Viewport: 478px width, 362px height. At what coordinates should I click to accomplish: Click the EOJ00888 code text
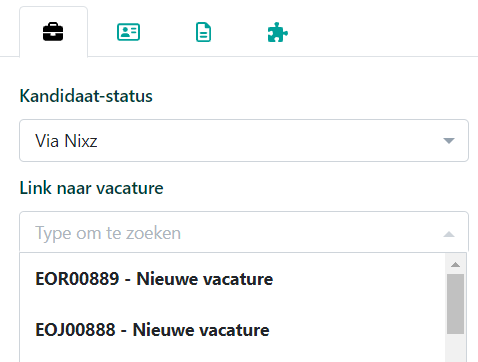pos(75,330)
